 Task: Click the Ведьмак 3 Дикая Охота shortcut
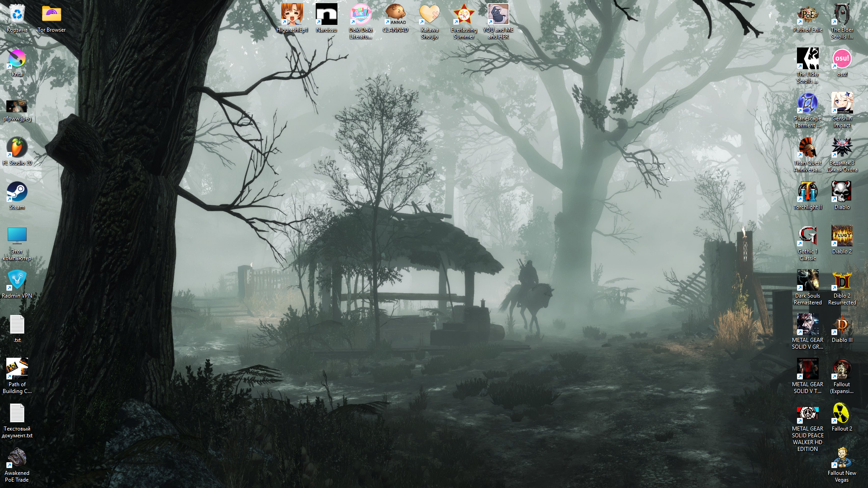pos(842,154)
